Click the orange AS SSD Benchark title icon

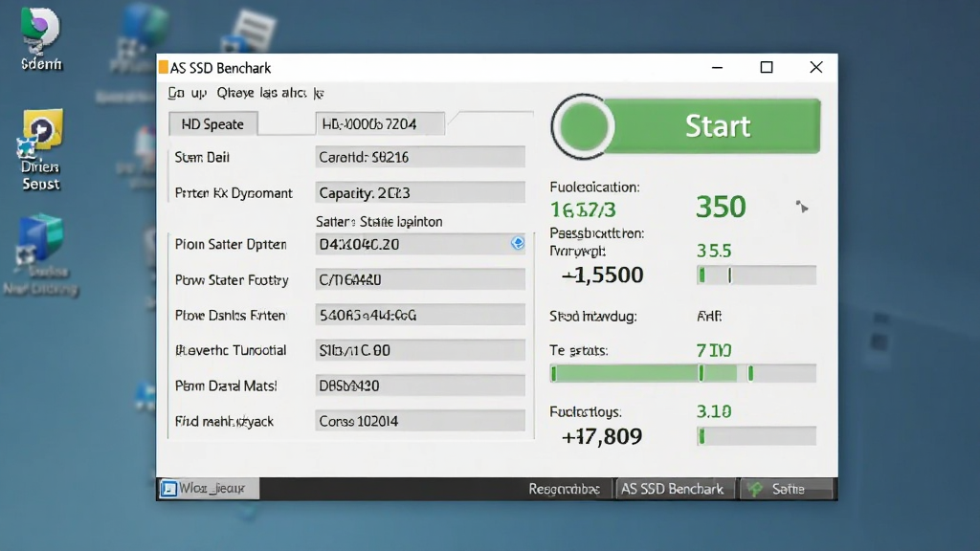[163, 68]
